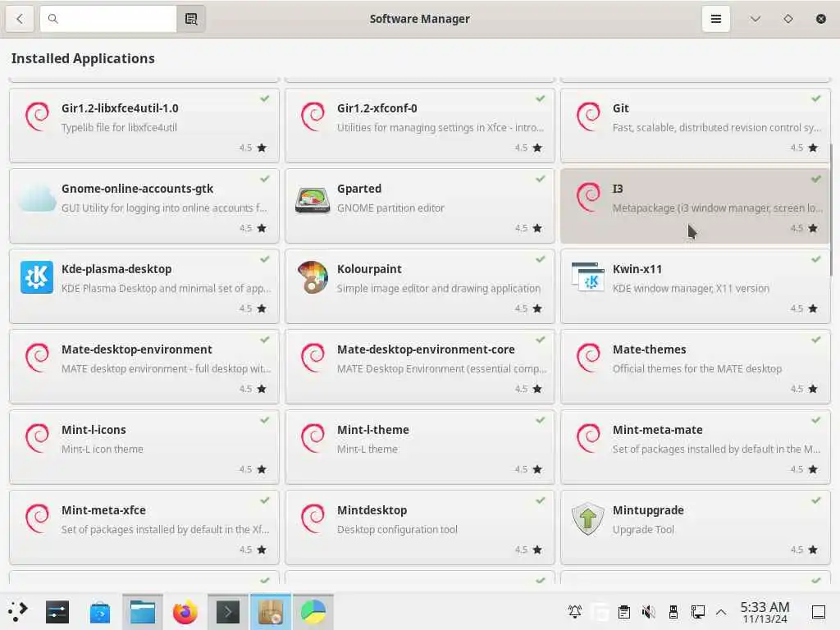Open Discover store taskbar icon
Screen dimensions: 840x630
coord(99,612)
